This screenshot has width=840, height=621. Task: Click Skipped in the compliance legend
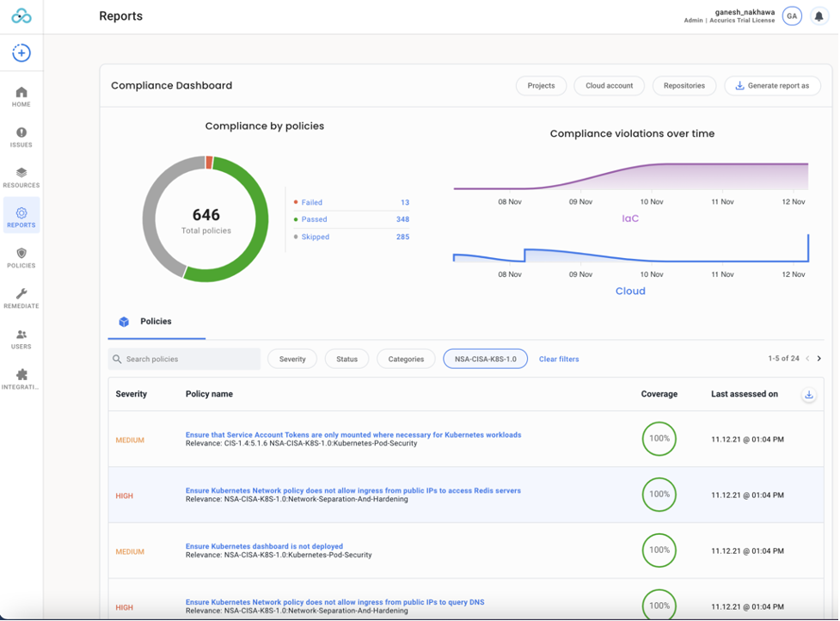coord(315,237)
